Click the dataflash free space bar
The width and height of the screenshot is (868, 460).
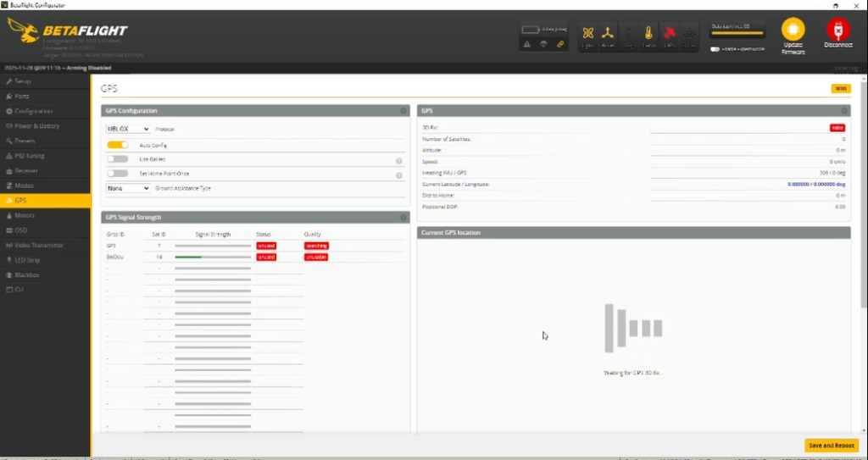tap(737, 33)
